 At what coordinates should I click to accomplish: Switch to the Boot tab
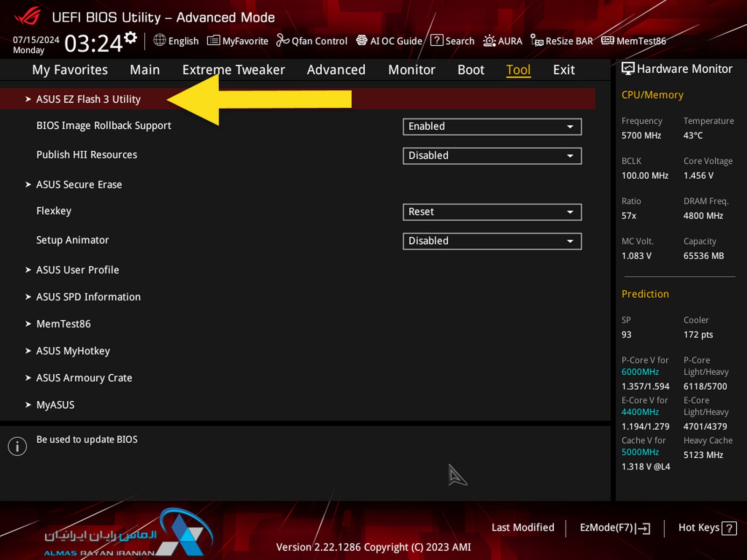(471, 70)
